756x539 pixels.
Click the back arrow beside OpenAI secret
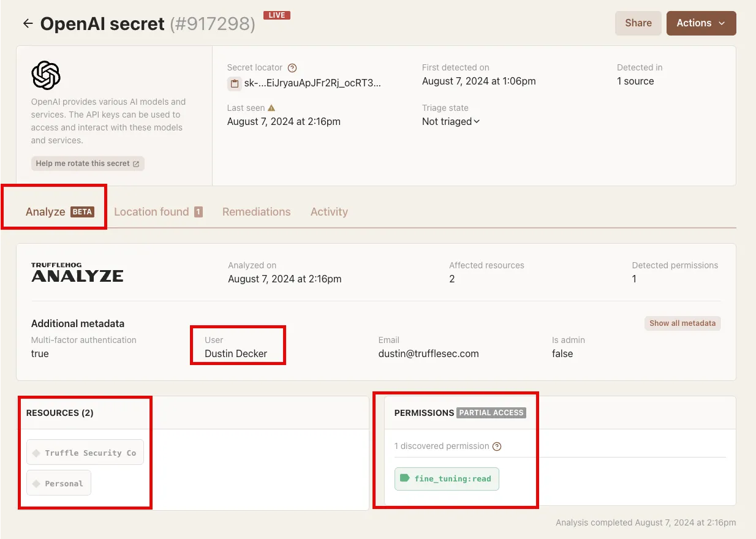click(28, 24)
